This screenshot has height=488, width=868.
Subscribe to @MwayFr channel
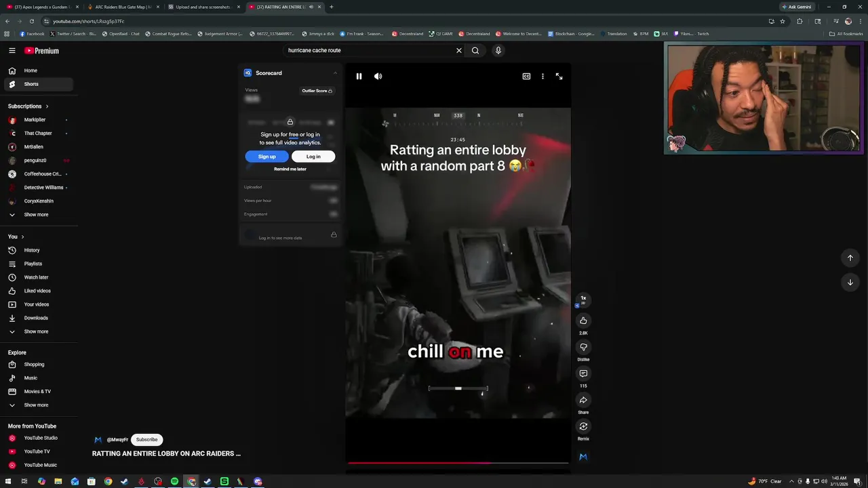(x=146, y=439)
